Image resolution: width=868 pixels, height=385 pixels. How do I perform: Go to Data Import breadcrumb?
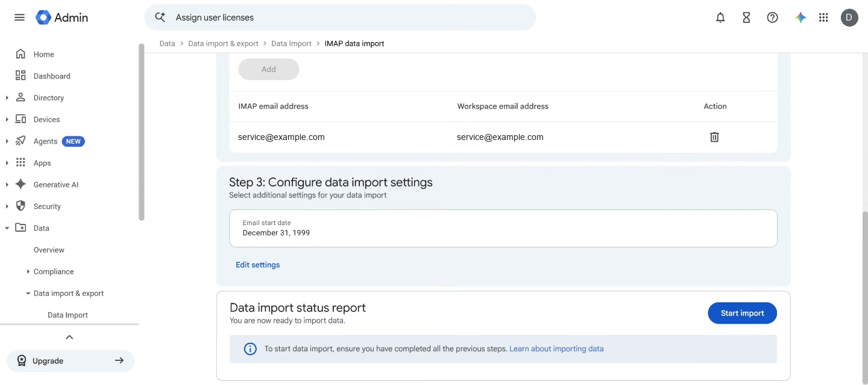[291, 43]
